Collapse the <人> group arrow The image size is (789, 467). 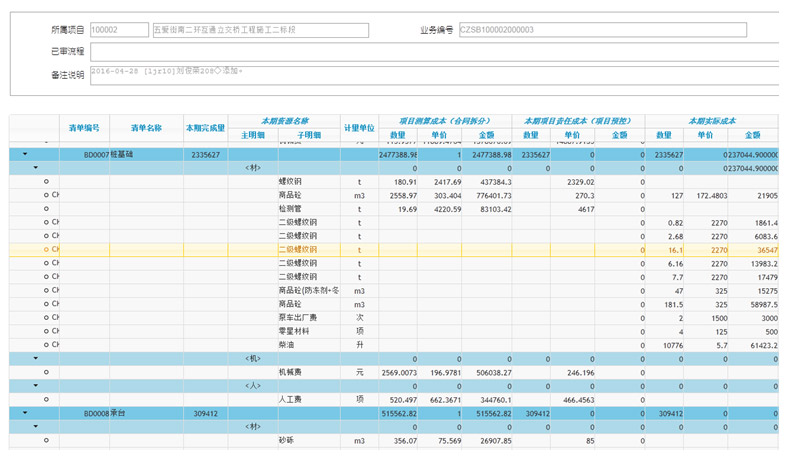[x=35, y=385]
